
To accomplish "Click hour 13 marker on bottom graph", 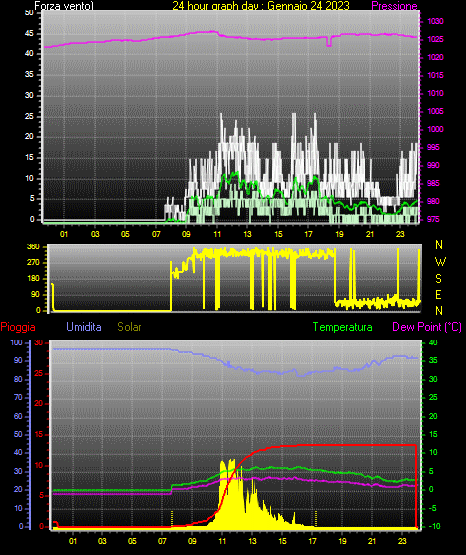I will tap(252, 541).
